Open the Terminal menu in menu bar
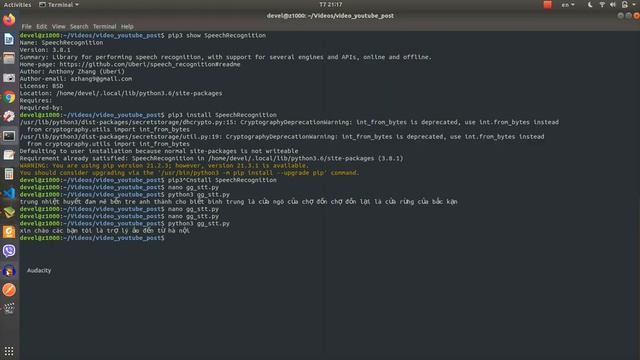Screen dimensions: 640x360 pyautogui.click(x=104, y=27)
